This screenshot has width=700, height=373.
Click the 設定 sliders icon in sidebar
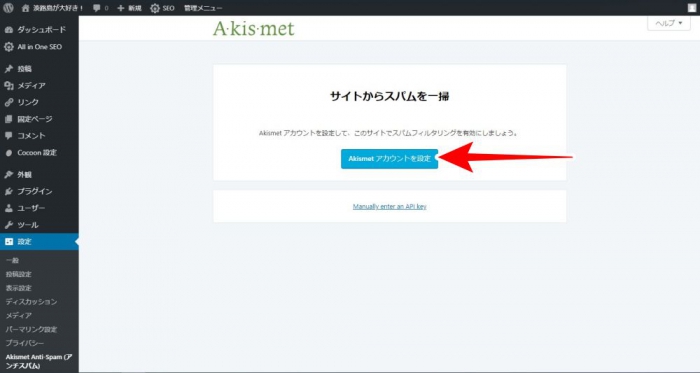8,242
